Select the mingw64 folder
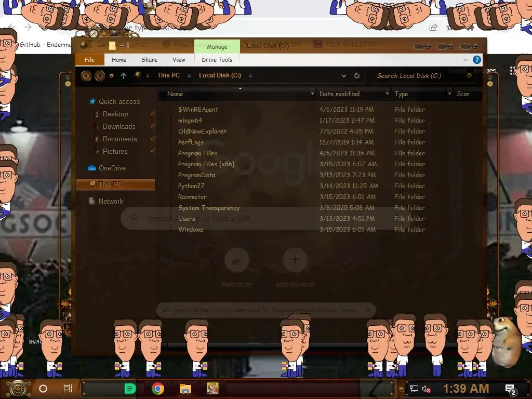Image resolution: width=532 pixels, height=399 pixels. coord(190,121)
